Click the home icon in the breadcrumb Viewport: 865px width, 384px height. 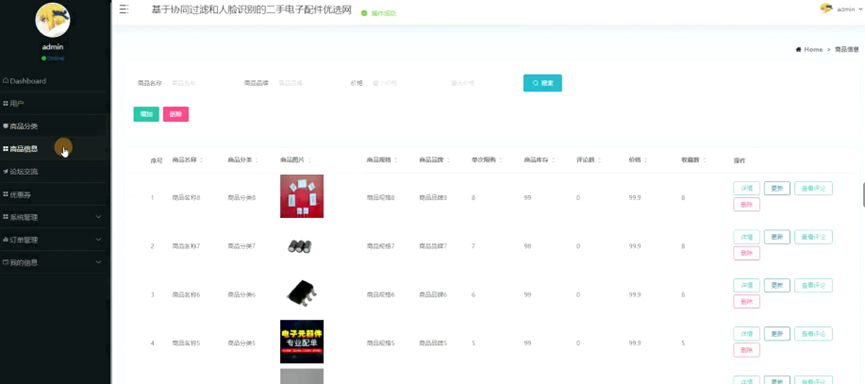pyautogui.click(x=798, y=50)
